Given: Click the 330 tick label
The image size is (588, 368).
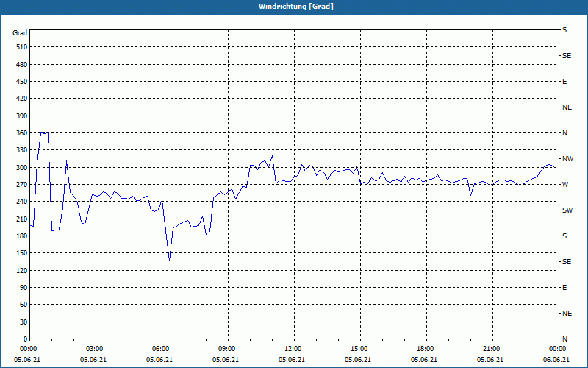Looking at the screenshot, I should [22, 150].
